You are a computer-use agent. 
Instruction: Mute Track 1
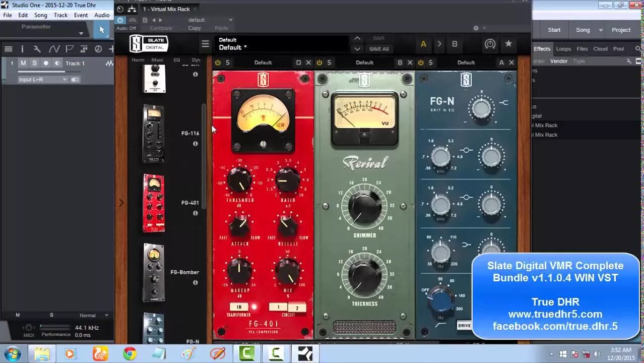[x=23, y=63]
